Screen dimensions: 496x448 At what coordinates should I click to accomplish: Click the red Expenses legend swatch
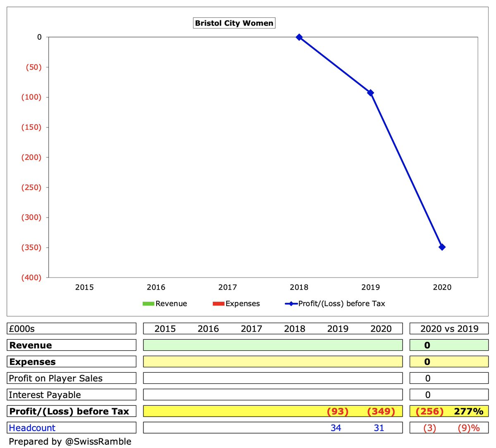[x=218, y=304]
